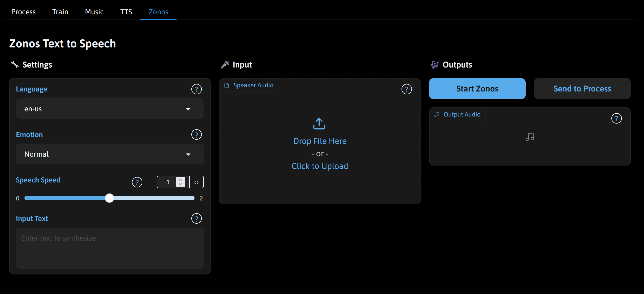The height and width of the screenshot is (294, 644).
Task: Click the Emotion help question icon
Action: [x=196, y=135]
